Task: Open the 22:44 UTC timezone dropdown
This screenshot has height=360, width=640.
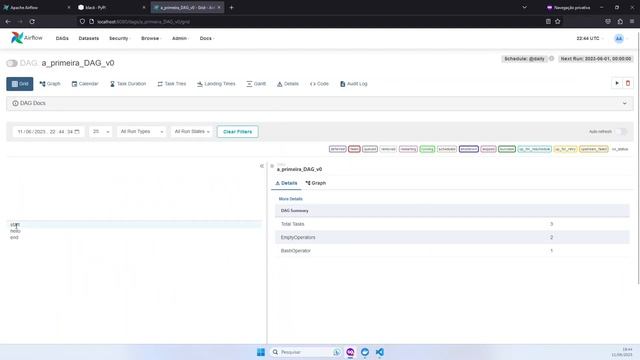Action: pyautogui.click(x=590, y=38)
